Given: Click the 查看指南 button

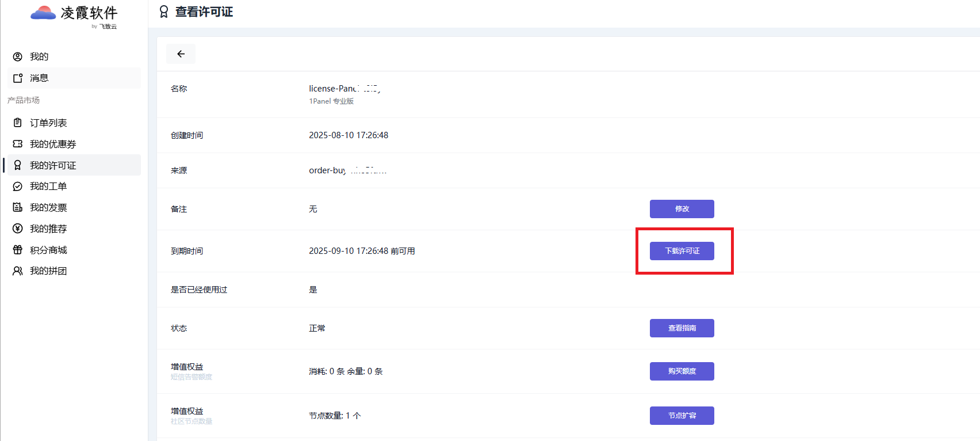Looking at the screenshot, I should pos(682,328).
